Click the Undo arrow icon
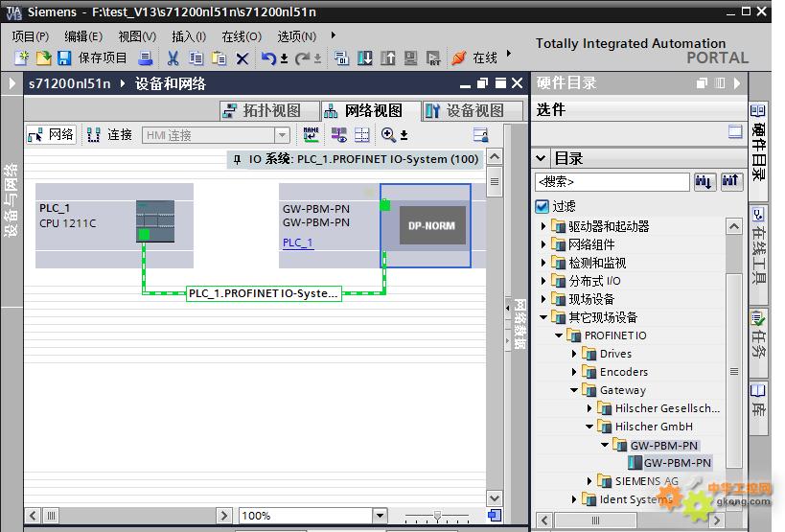Viewport: 785px width, 532px height. (268, 58)
